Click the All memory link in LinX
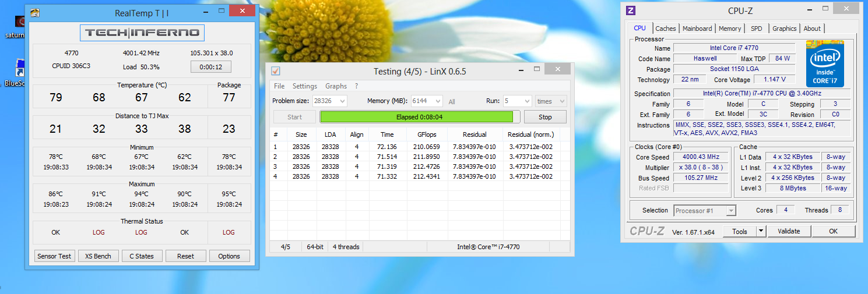The height and width of the screenshot is (294, 868). coord(452,102)
